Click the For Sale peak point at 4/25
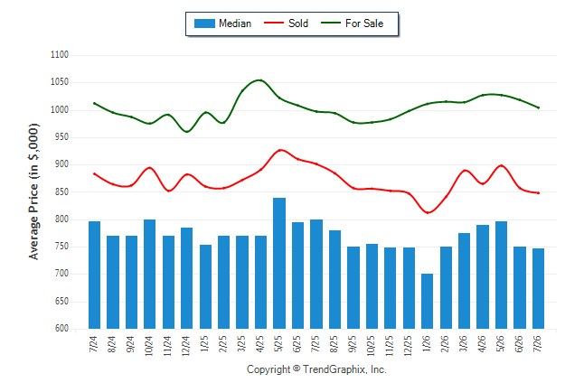This screenshot has width=584, height=392. click(x=260, y=80)
